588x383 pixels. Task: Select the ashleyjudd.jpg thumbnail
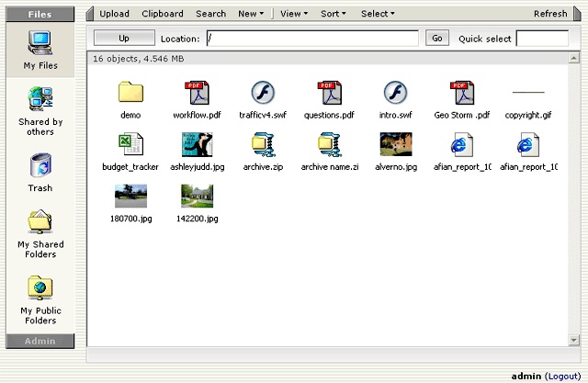(198, 144)
